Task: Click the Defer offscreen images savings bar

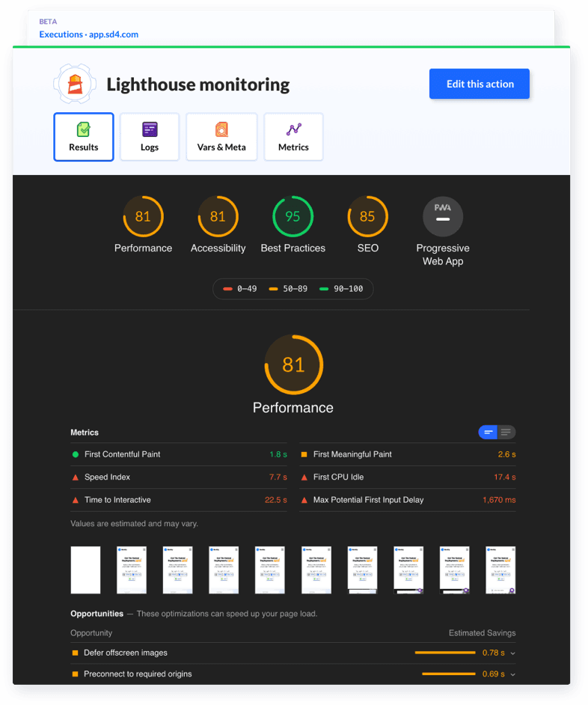Action: [x=445, y=653]
